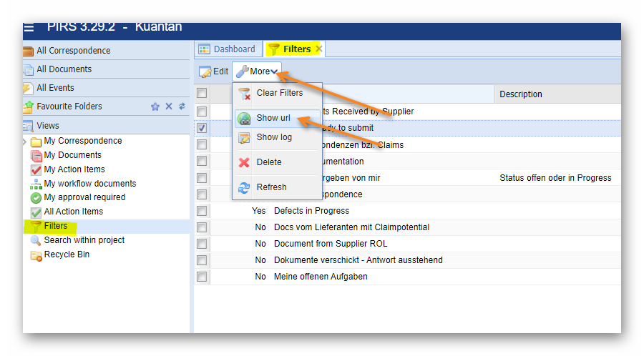Open the hamburger menu icon
The image size is (644, 356).
(x=29, y=28)
